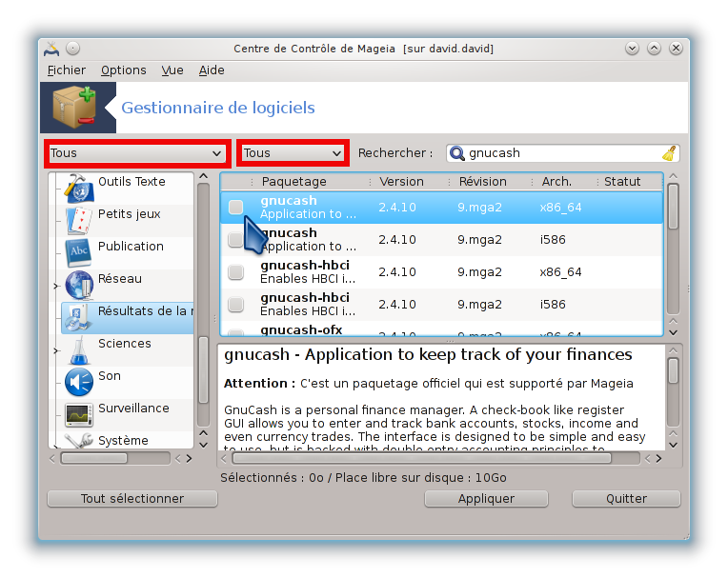Select the Petits jeux category
This screenshot has width=728, height=578.
[130, 214]
